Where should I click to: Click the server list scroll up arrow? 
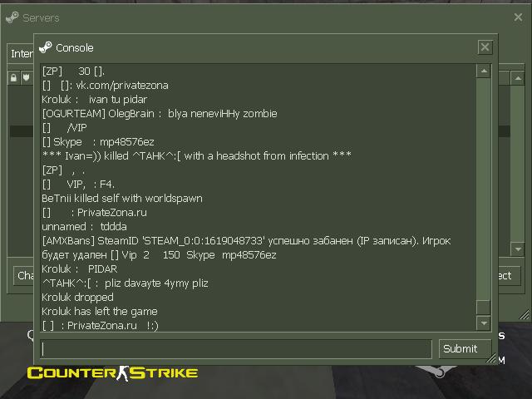518,79
